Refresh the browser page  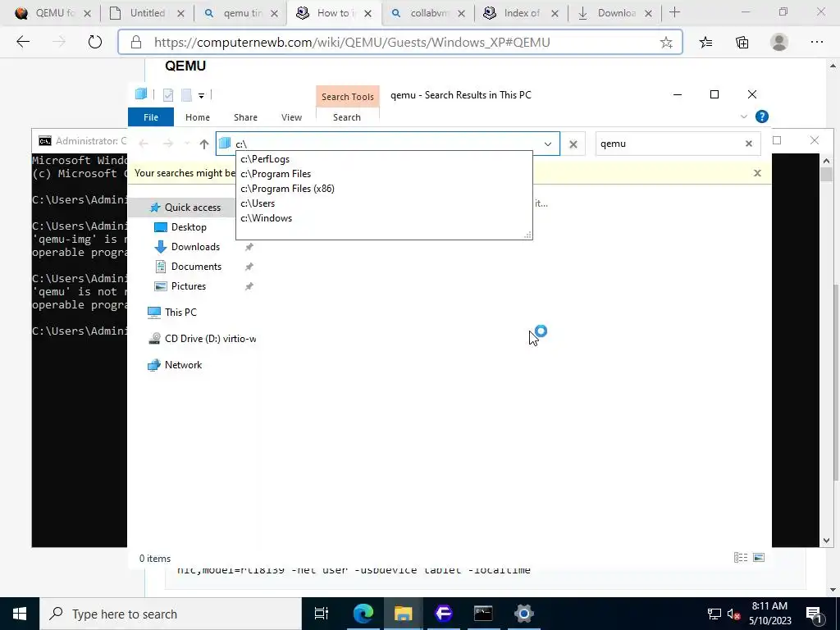tap(95, 42)
